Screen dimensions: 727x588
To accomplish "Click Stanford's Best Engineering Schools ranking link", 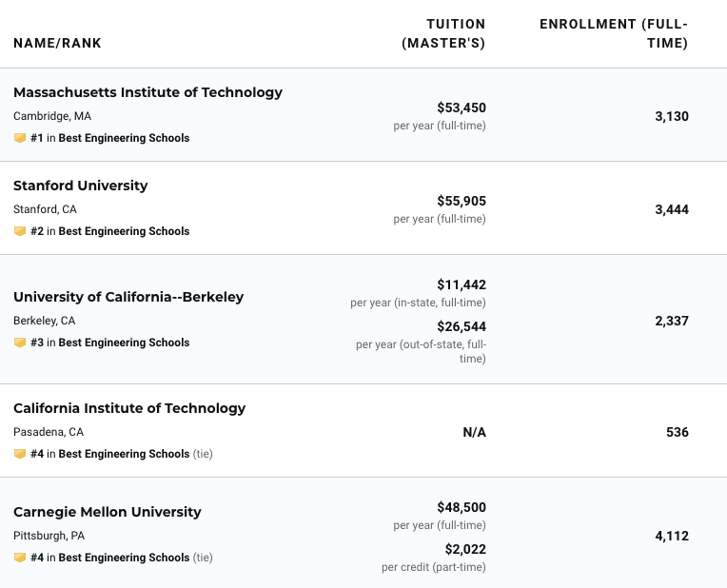I will 124,231.
